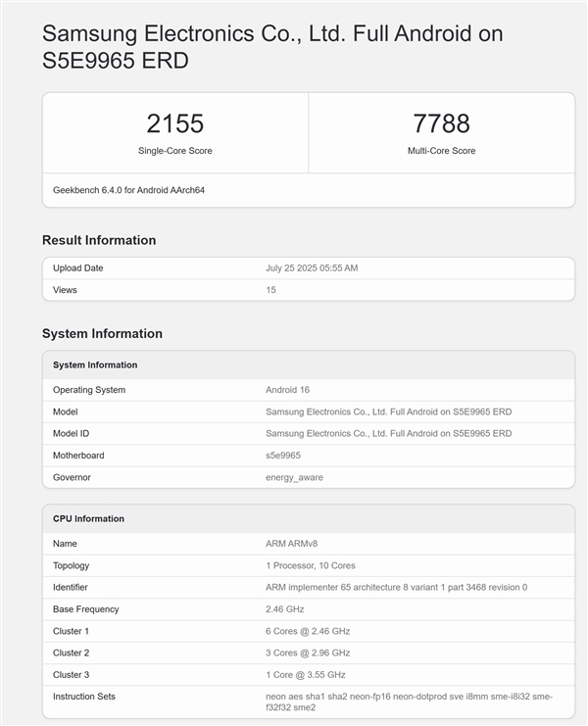Image resolution: width=588 pixels, height=726 pixels.
Task: Click the motherboard value s5e9965
Action: (x=283, y=456)
